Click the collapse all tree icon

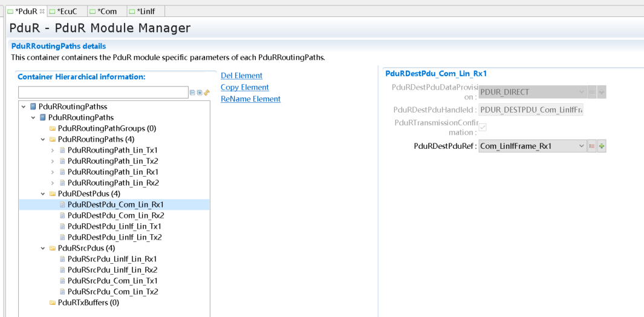pyautogui.click(x=192, y=93)
